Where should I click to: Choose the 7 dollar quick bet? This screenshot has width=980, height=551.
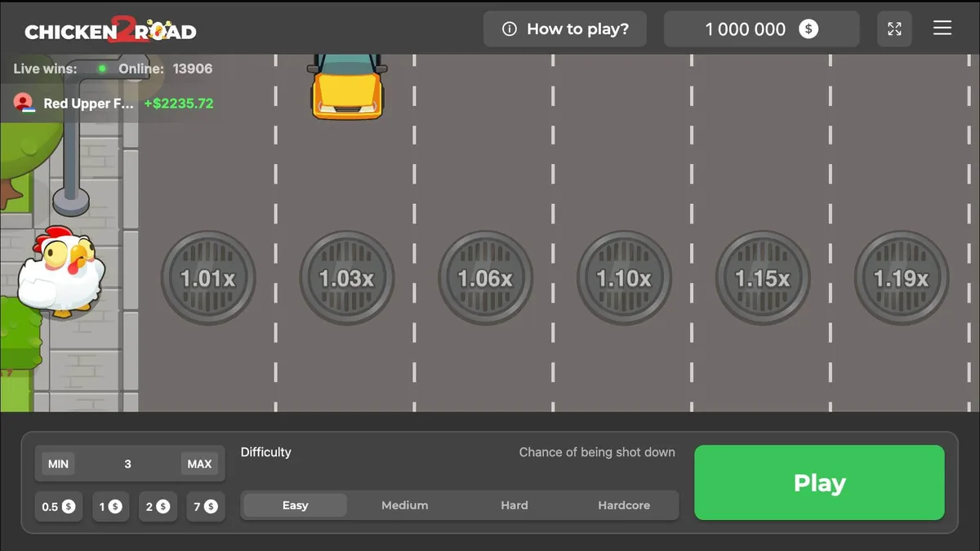205,506
